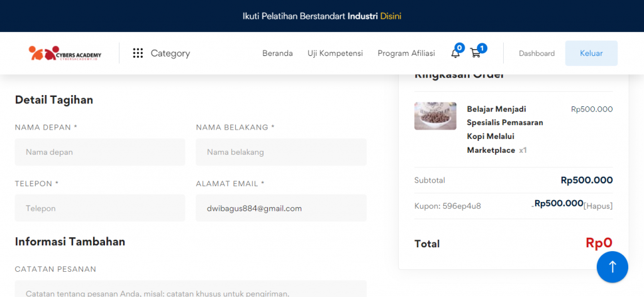Open the notification bell icon
This screenshot has width=644, height=297.
(455, 53)
